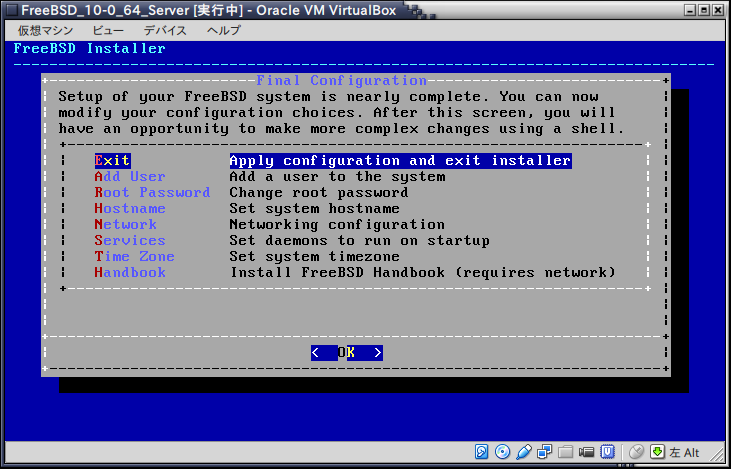Choose the Time Zone entry
This screenshot has width=731, height=469.
pos(134,256)
